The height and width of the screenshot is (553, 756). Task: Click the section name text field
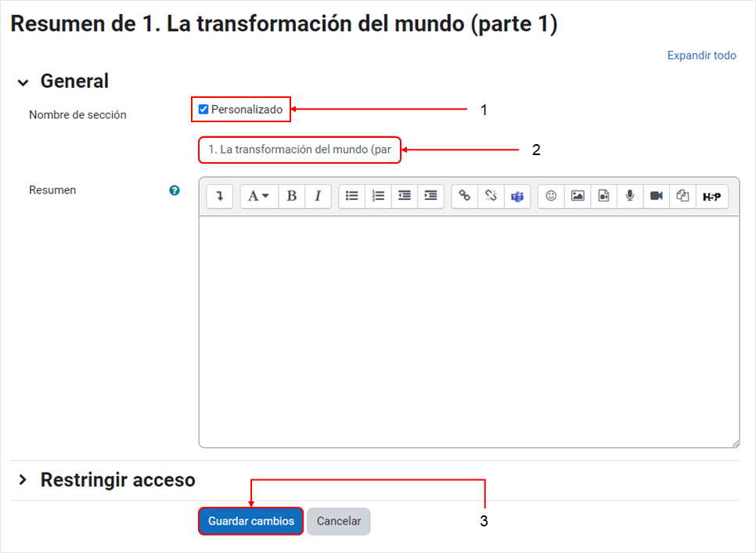click(x=300, y=150)
